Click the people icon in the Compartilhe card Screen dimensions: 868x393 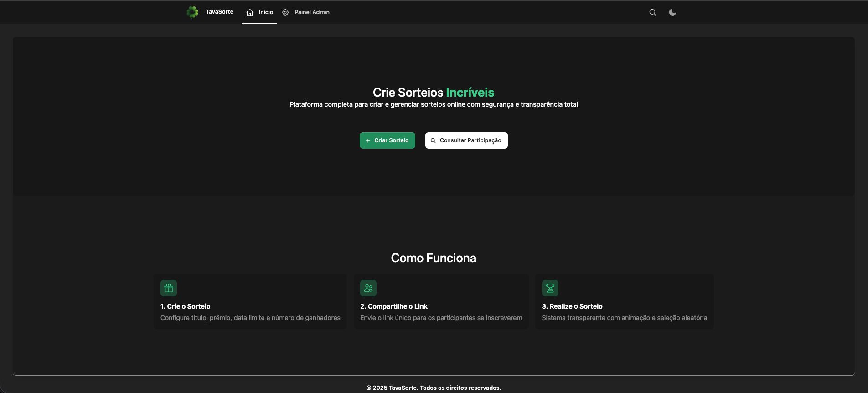coord(368,288)
